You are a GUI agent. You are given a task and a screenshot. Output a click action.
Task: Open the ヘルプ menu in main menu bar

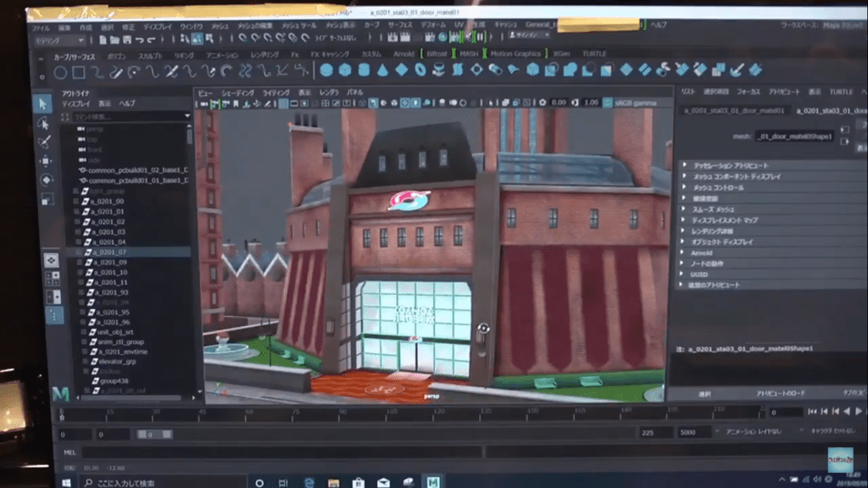coord(658,25)
